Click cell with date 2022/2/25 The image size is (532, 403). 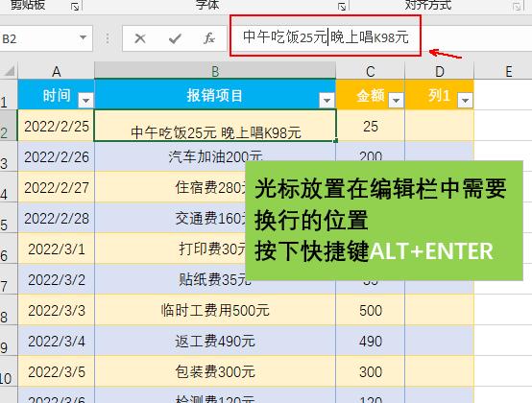(57, 126)
